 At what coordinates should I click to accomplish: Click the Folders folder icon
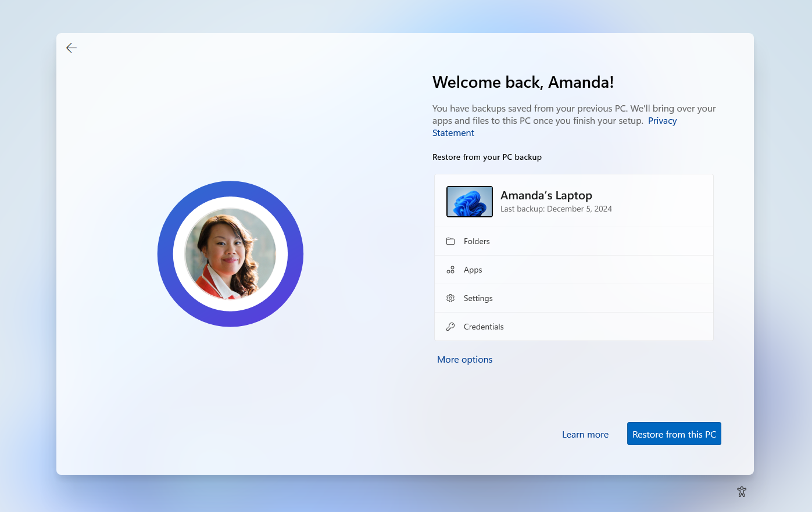(450, 241)
